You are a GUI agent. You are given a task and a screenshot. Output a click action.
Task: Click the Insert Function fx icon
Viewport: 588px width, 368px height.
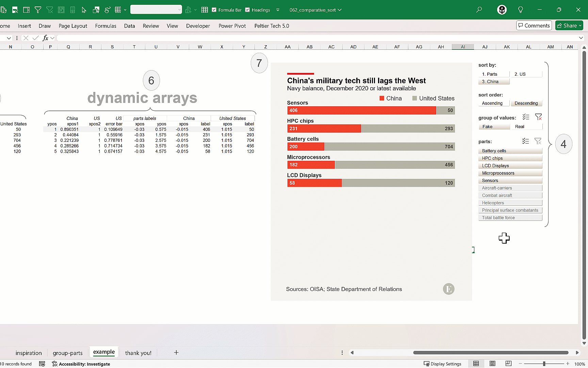click(x=45, y=38)
